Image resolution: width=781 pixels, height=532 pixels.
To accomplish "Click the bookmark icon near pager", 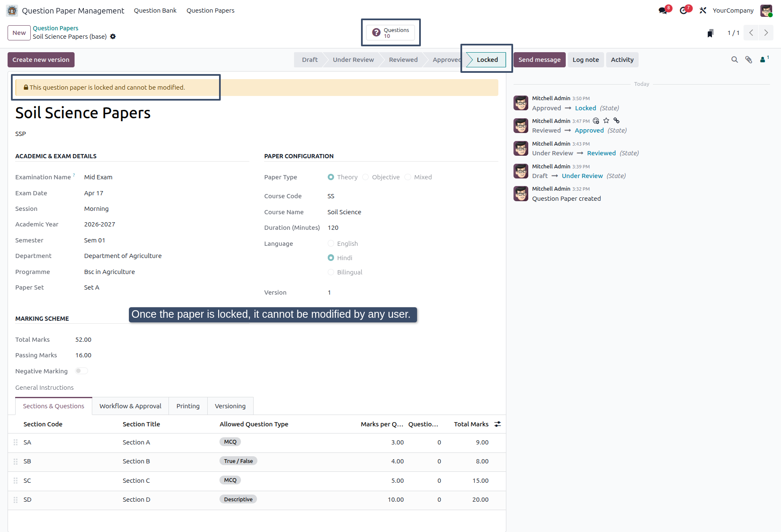I will click(710, 33).
